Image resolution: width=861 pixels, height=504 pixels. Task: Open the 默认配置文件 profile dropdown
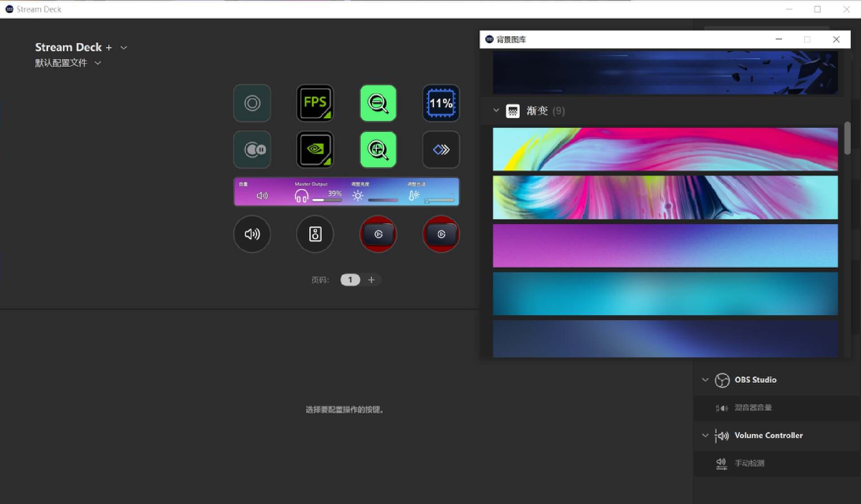click(98, 63)
